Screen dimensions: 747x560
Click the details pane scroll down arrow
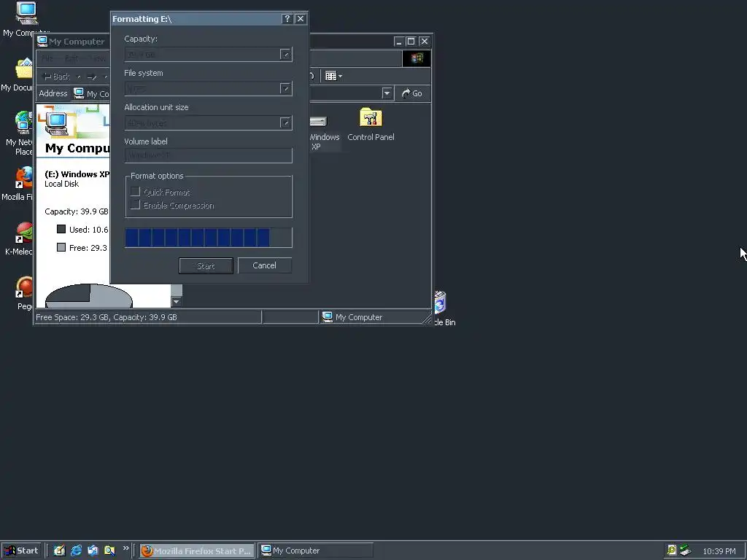tap(177, 301)
